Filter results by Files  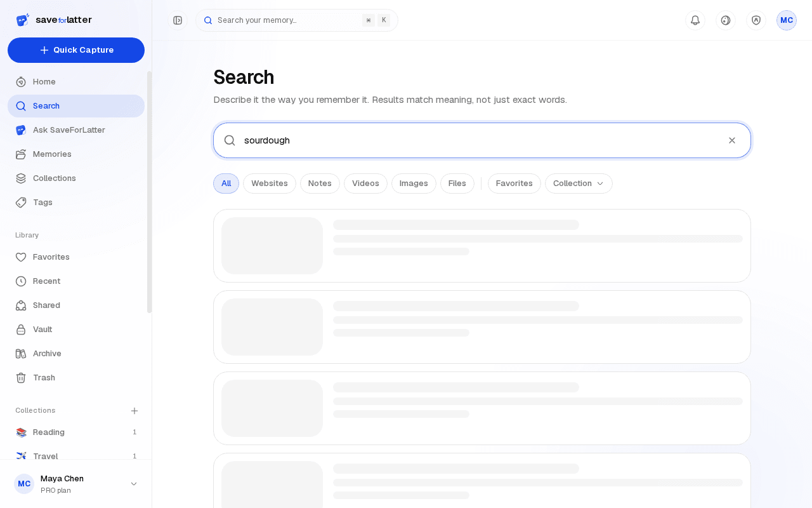(x=457, y=184)
